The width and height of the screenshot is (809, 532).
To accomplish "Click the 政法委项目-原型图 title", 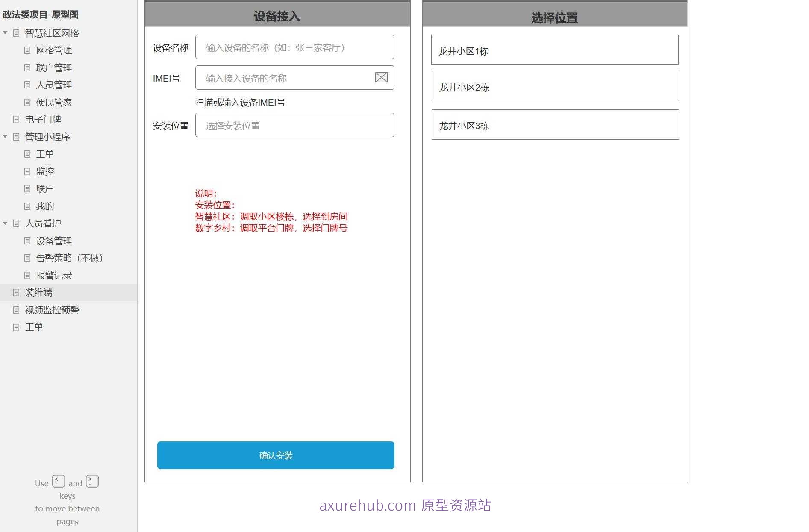I will pos(41,15).
